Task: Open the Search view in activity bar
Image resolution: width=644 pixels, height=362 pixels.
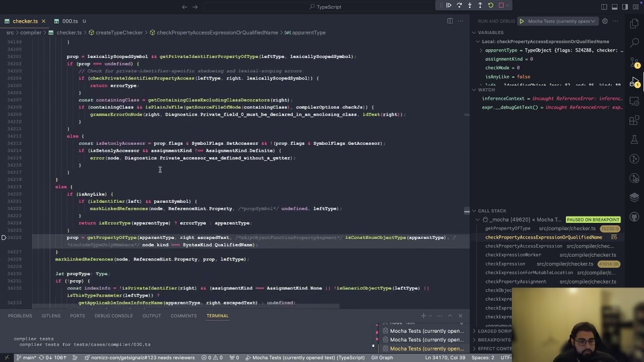Action: (634, 42)
